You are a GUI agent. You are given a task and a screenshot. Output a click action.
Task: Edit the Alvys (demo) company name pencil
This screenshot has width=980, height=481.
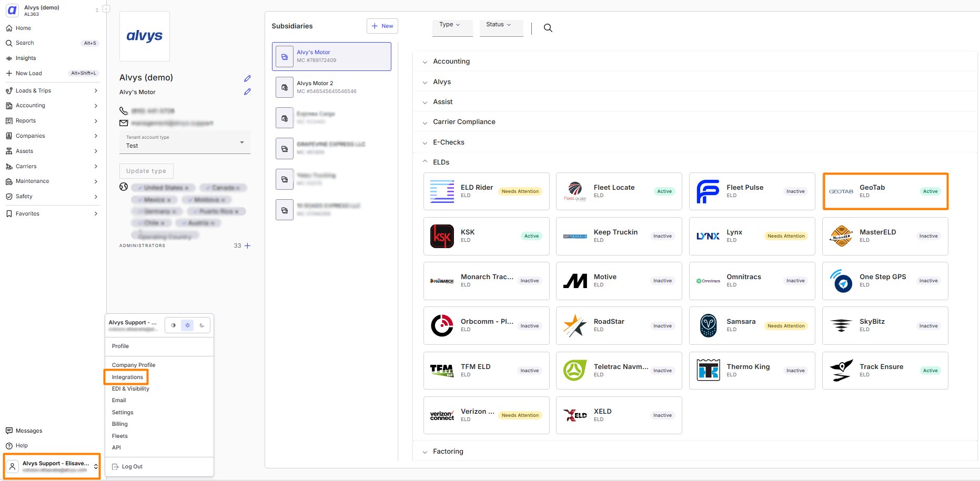(x=247, y=78)
